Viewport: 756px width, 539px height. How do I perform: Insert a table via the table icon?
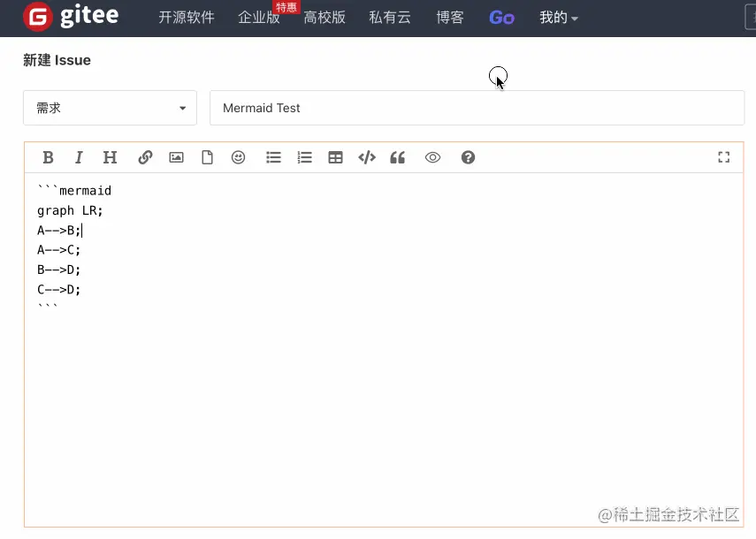pos(336,157)
